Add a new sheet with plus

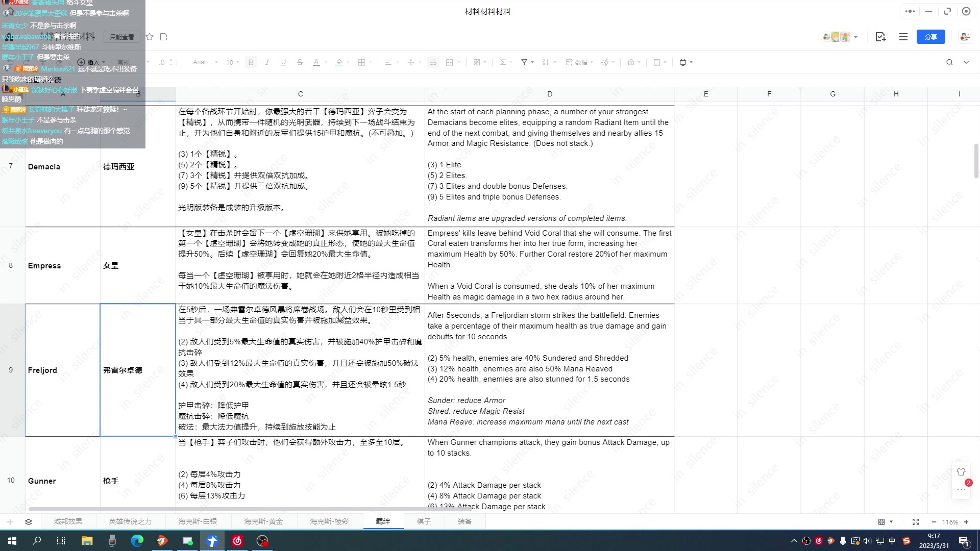tap(10, 521)
